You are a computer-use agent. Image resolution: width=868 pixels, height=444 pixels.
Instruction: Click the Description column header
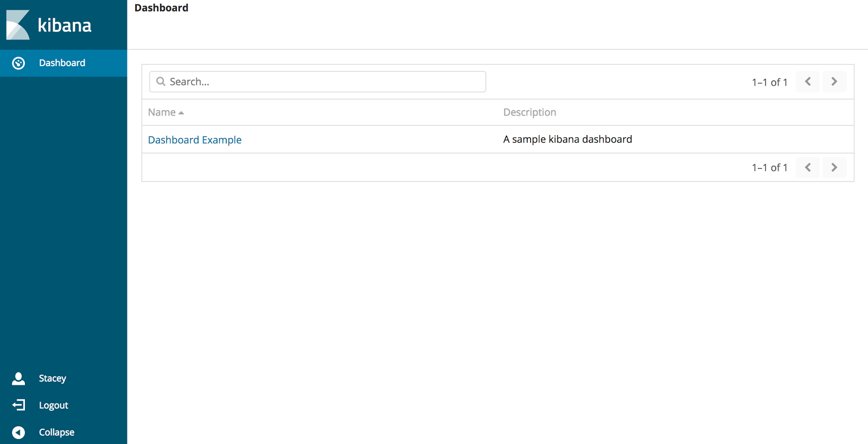[x=529, y=112]
